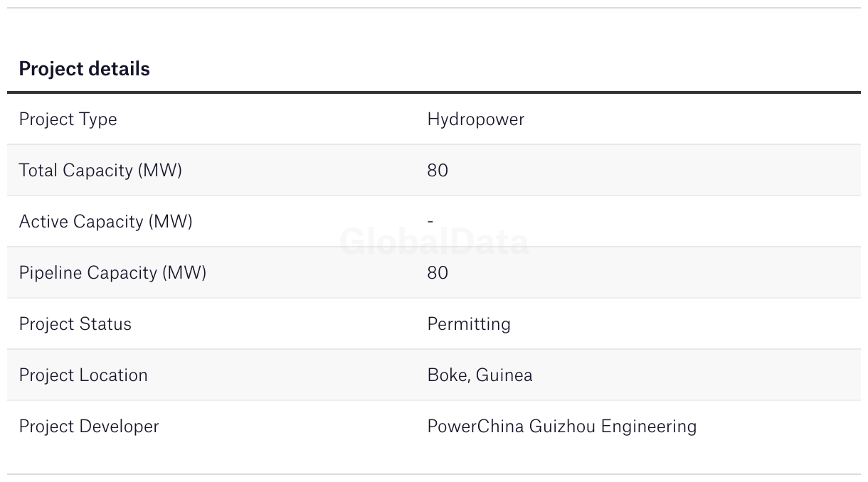Click the word Engineering in developer name
This screenshot has width=868, height=482.
point(649,427)
